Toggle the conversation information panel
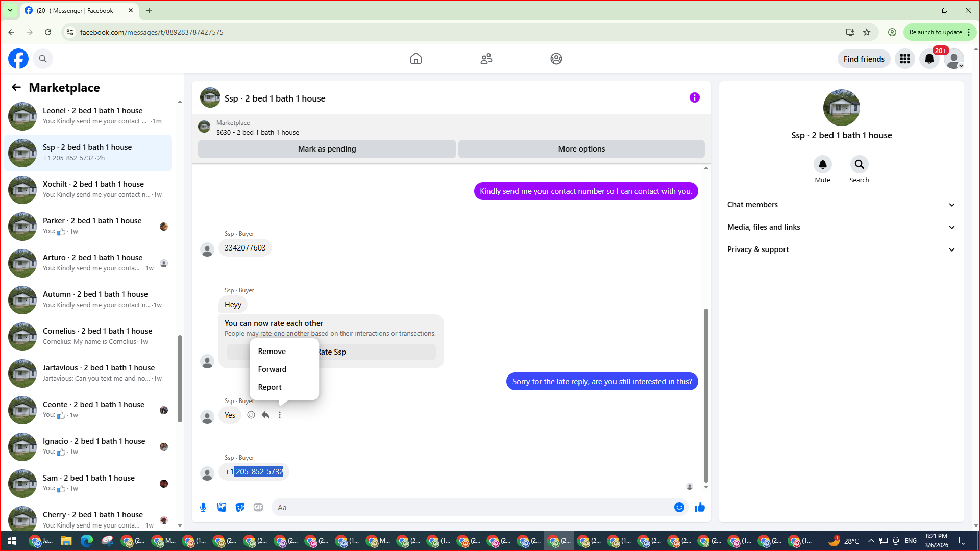 694,97
